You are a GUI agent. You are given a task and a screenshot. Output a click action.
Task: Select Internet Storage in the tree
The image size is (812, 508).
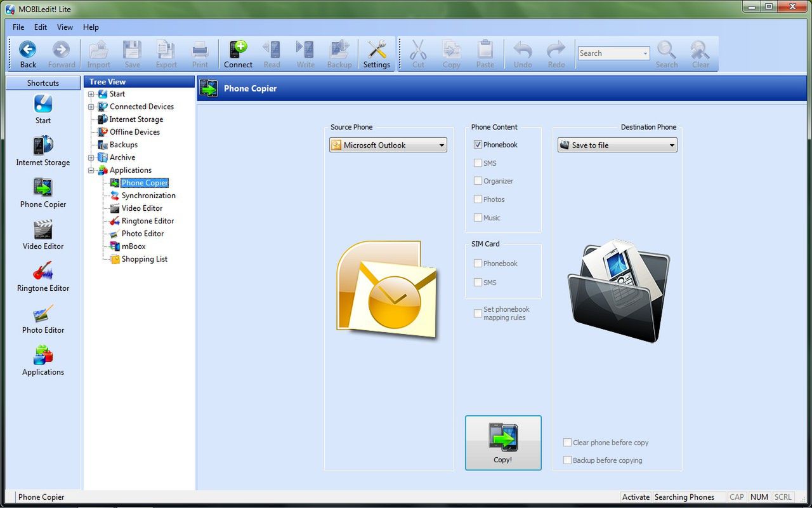[136, 119]
